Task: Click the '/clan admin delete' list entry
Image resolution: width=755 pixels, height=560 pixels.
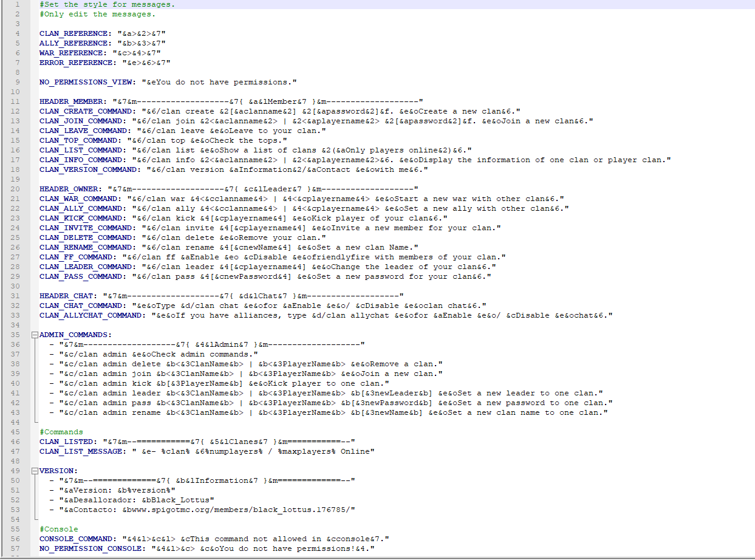Action: point(251,364)
